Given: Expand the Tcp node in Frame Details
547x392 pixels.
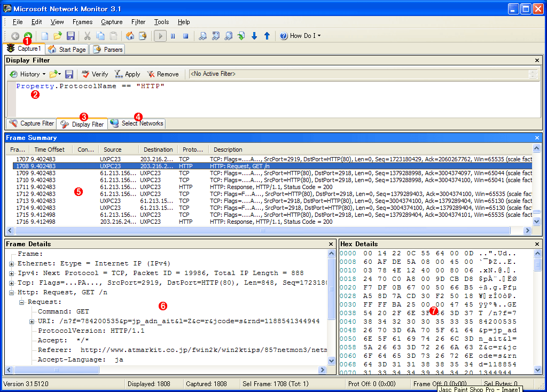Looking at the screenshot, I should tap(12, 283).
